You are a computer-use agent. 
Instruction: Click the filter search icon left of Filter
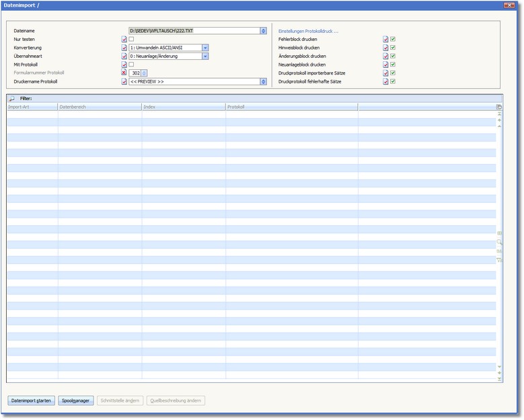11,99
